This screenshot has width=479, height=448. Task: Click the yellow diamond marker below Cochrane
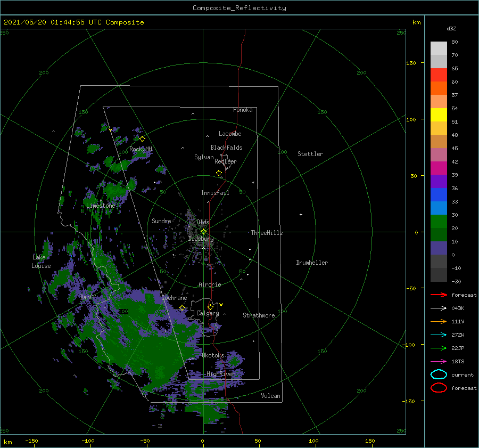[x=182, y=308]
